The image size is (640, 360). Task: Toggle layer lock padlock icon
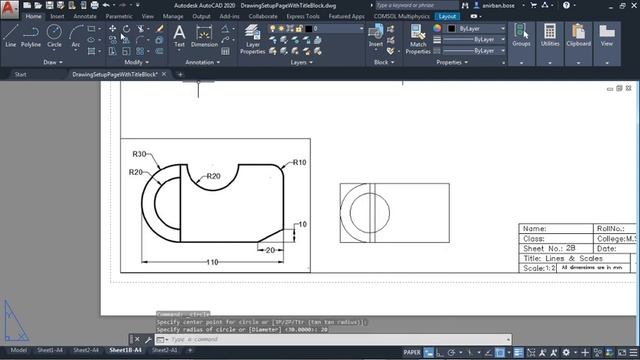(x=299, y=29)
